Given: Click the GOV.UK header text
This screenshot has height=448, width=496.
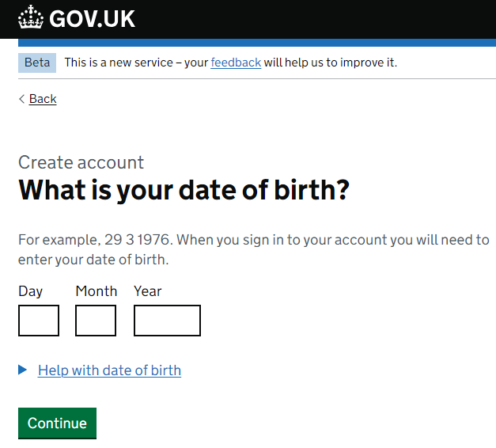Looking at the screenshot, I should [92, 19].
